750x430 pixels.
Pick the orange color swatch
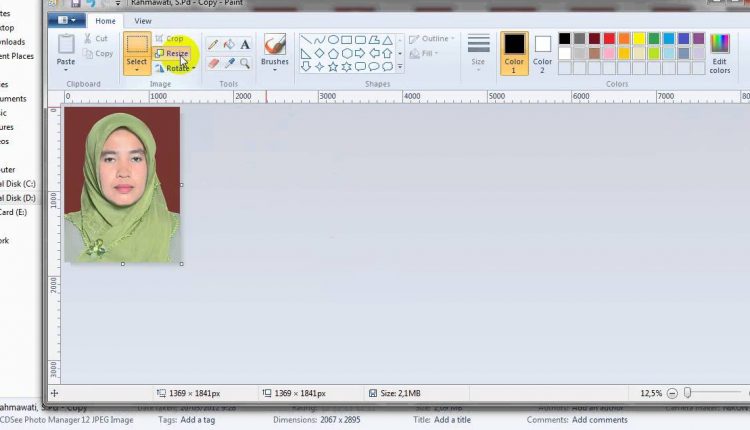tap(624, 39)
